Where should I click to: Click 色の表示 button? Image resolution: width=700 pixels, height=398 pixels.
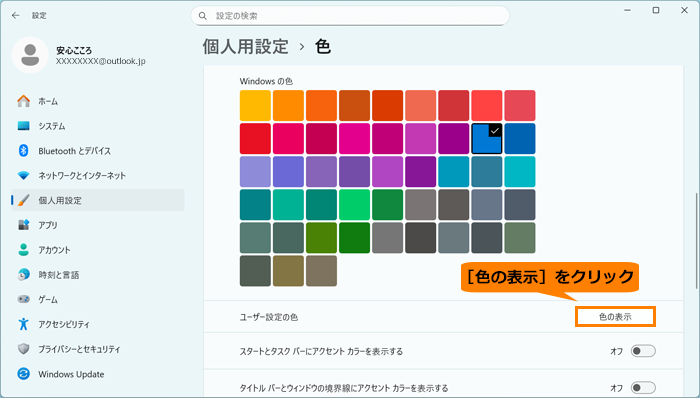[615, 317]
